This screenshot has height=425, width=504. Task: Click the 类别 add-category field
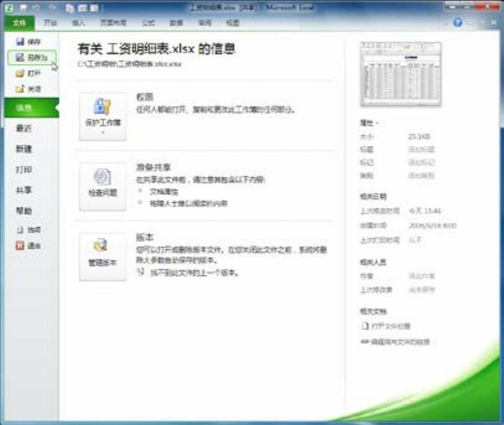(x=421, y=176)
